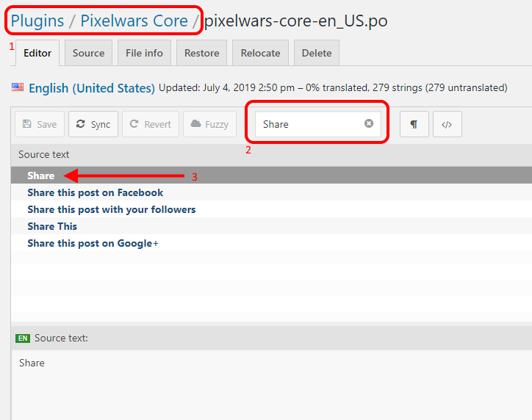Revert unsaved changes

(x=151, y=124)
